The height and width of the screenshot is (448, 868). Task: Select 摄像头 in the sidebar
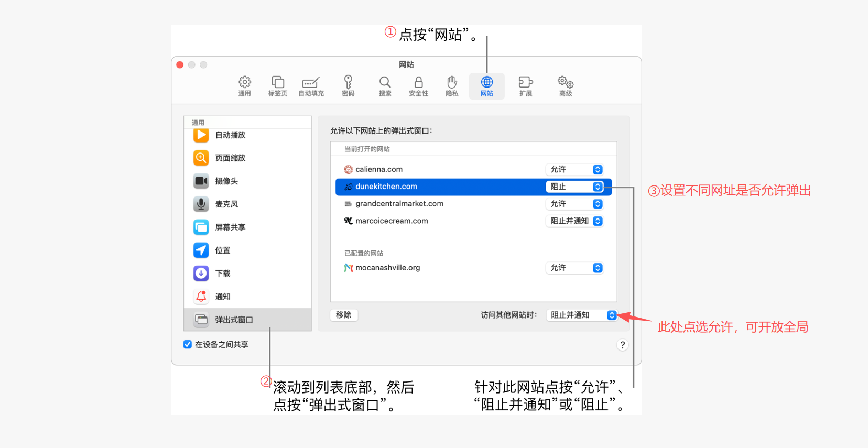click(x=247, y=181)
